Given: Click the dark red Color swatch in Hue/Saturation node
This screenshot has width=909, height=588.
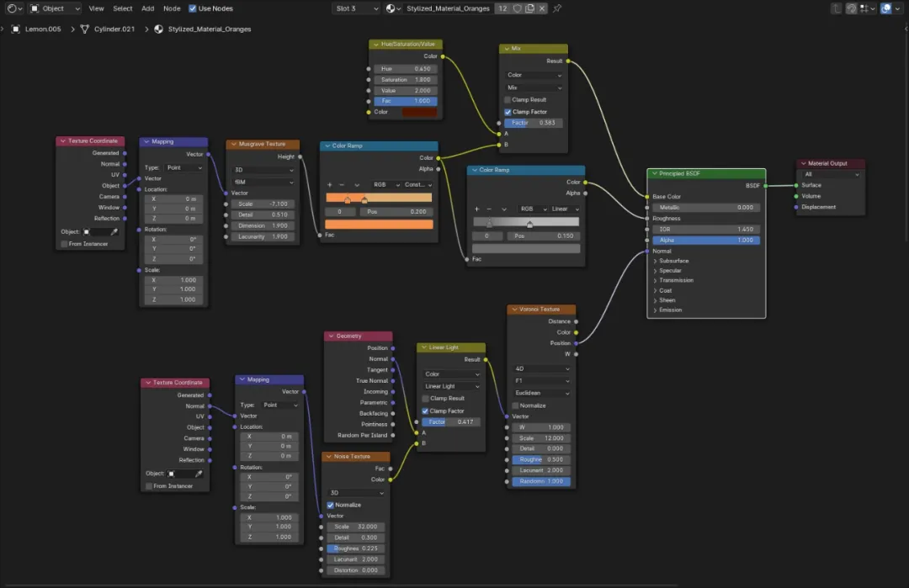Looking at the screenshot, I should click(x=419, y=112).
